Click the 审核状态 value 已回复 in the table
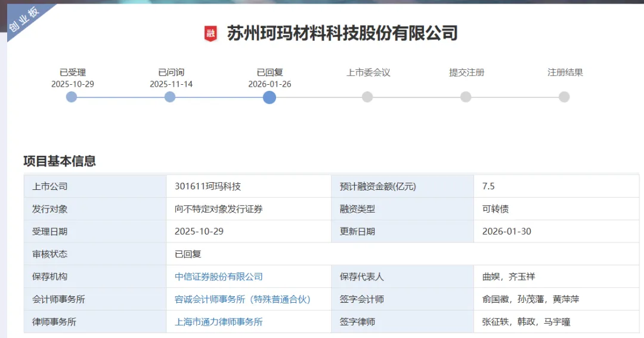644x338 pixels. 188,254
